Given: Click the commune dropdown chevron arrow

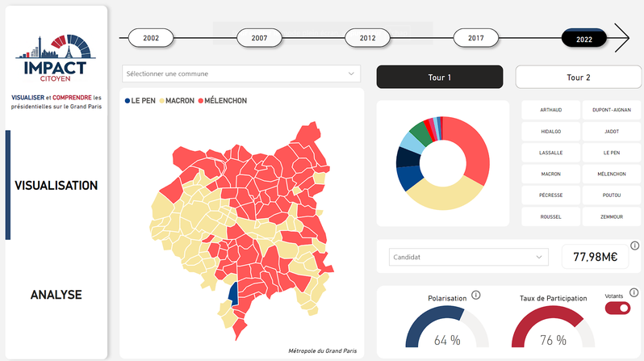Looking at the screenshot, I should click(351, 73).
